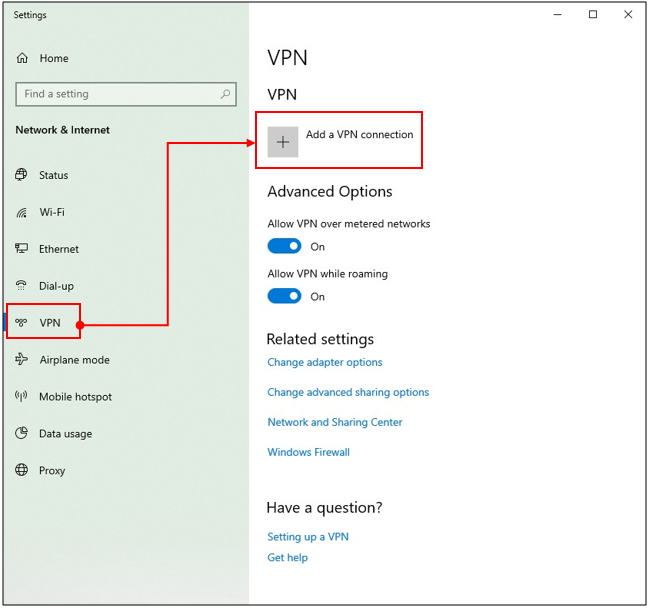Click the Mobile hotspot antenna icon

click(x=21, y=396)
